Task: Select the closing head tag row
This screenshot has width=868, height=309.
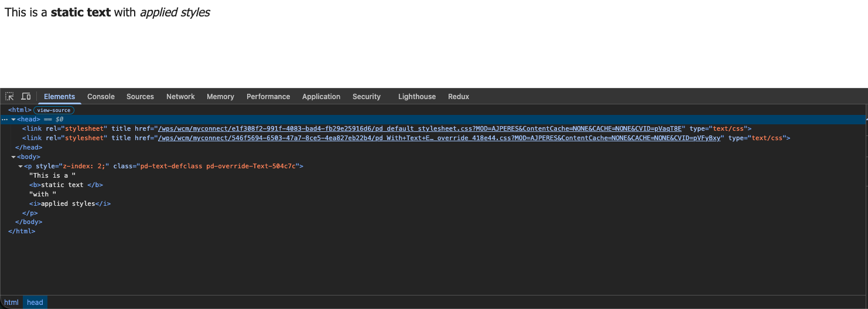Action: click(x=29, y=147)
